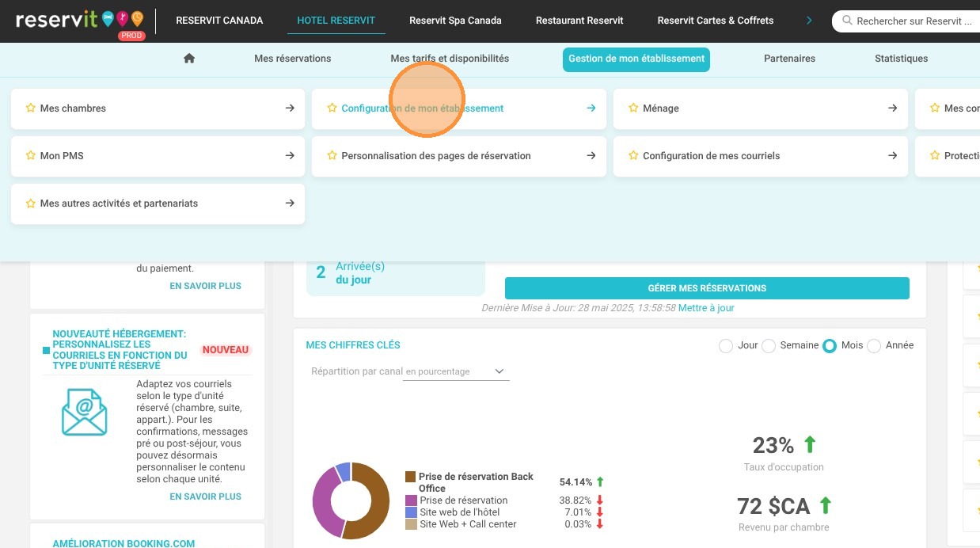Favorite star for Mes autres activités et partenariats
This screenshot has width=980, height=548.
pos(30,204)
